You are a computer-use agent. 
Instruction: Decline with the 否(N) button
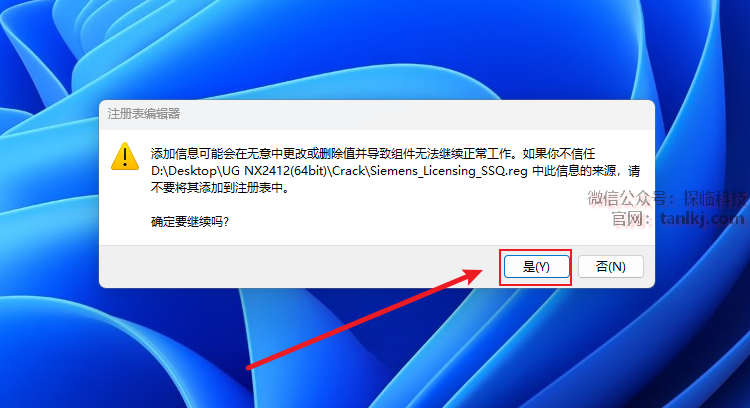click(611, 266)
